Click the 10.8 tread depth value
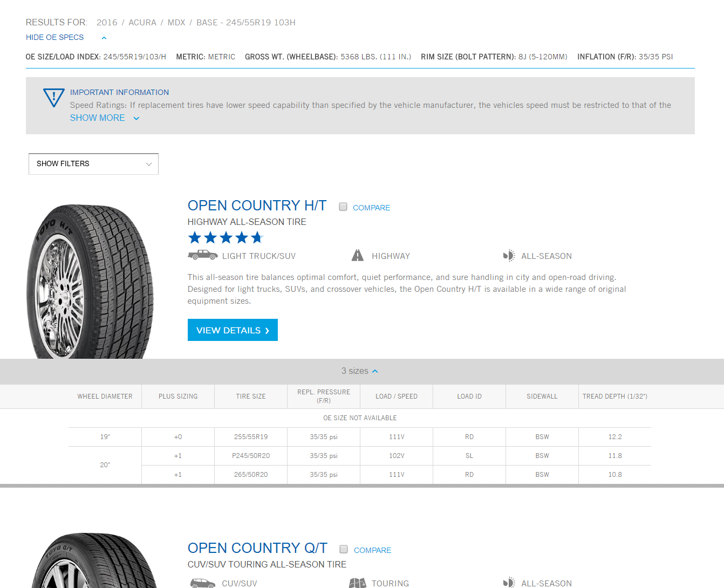Image resolution: width=724 pixels, height=588 pixels. [615, 475]
